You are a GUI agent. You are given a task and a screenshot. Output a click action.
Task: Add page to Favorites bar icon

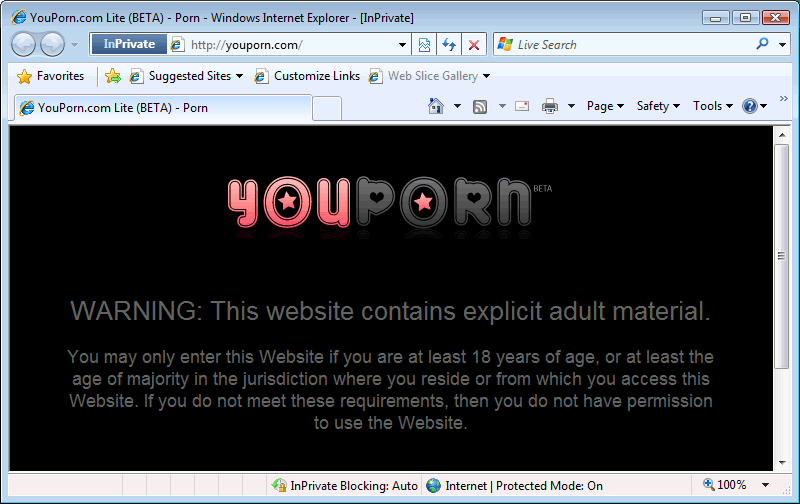113,76
